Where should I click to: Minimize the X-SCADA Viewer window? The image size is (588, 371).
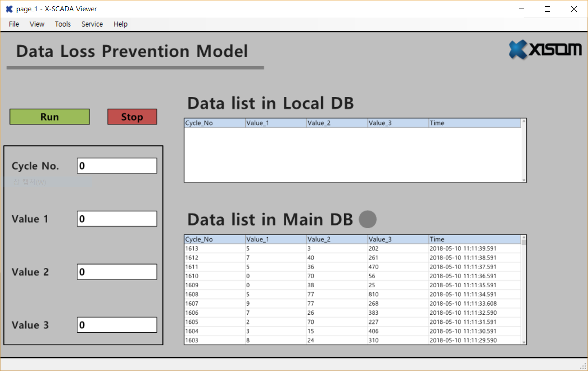tap(521, 9)
